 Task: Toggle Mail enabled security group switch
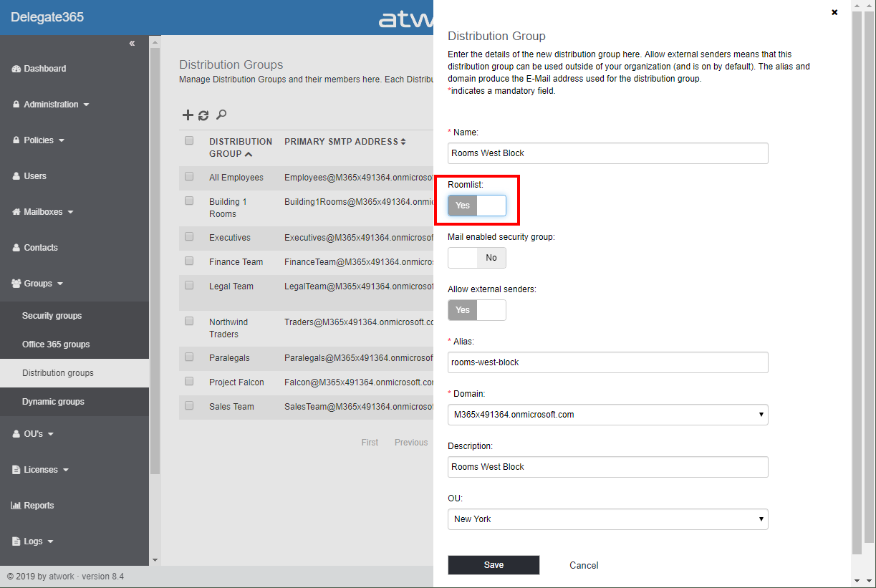[477, 258]
